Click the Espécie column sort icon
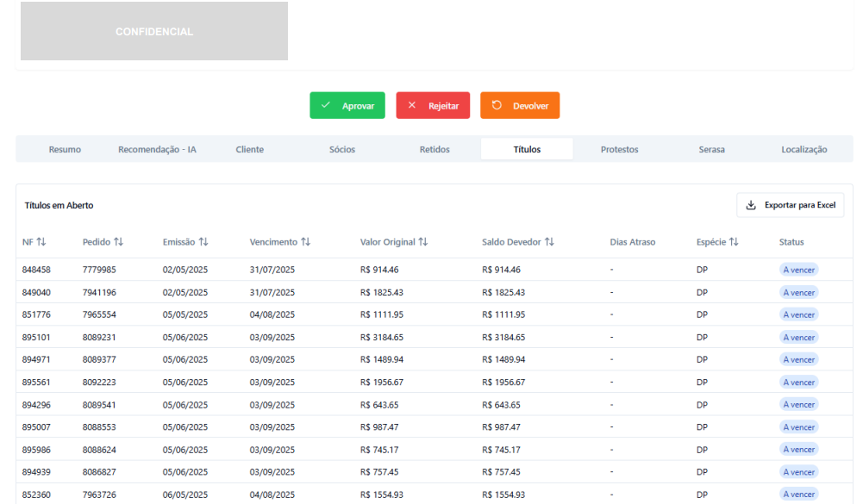 pos(734,242)
